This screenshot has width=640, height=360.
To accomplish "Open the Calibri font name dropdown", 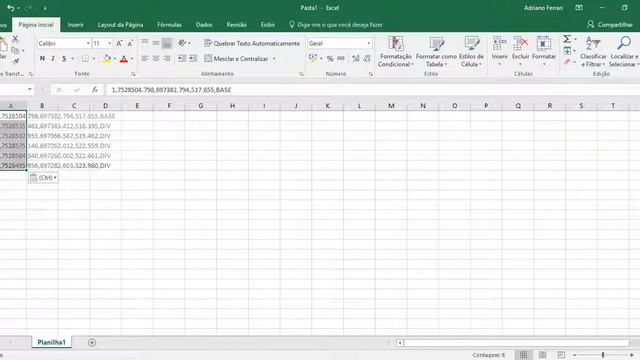I will 88,43.
